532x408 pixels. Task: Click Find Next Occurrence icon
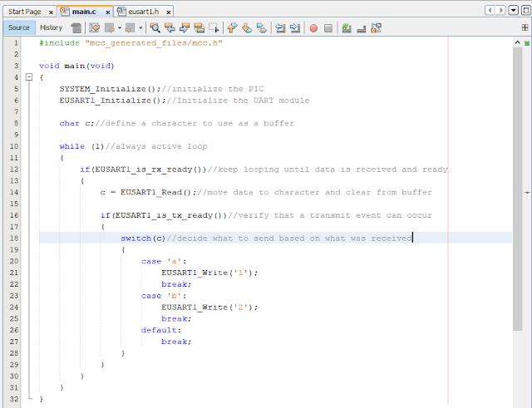[185, 27]
